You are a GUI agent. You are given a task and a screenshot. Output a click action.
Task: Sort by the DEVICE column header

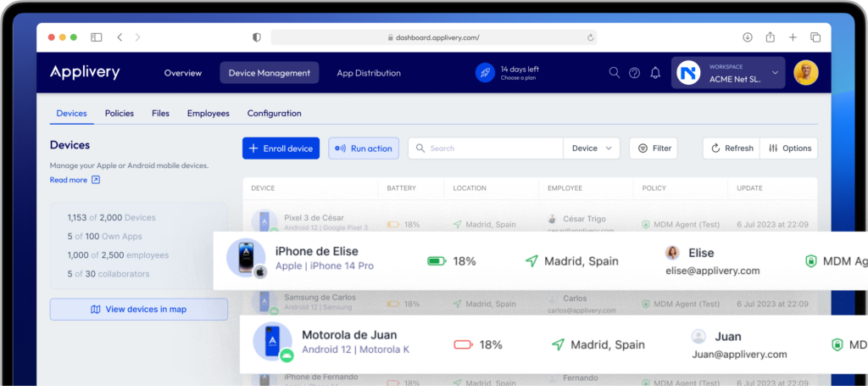click(263, 188)
